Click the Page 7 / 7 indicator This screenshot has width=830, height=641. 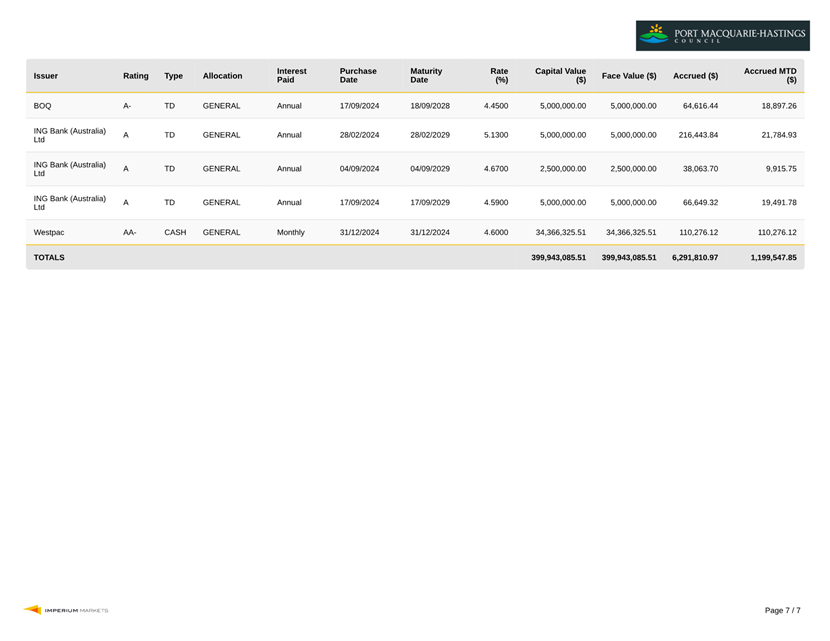pyautogui.click(x=782, y=610)
